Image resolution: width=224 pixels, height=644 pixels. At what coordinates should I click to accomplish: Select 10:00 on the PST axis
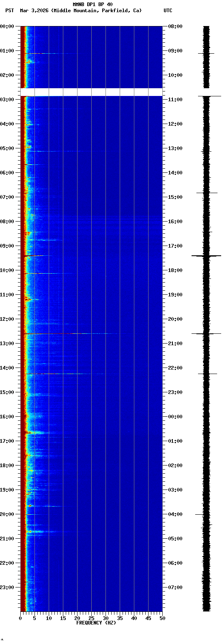7,270
